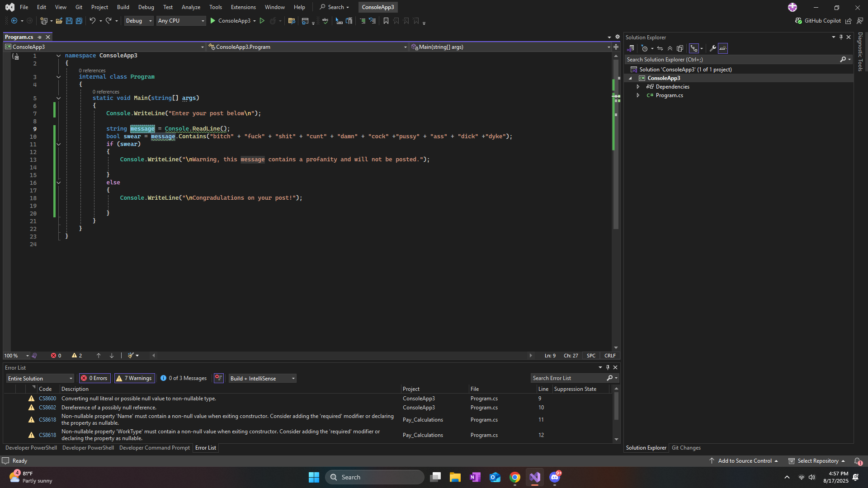Open the Any CPU platform dropdown
The width and height of the screenshot is (868, 488).
pos(181,21)
